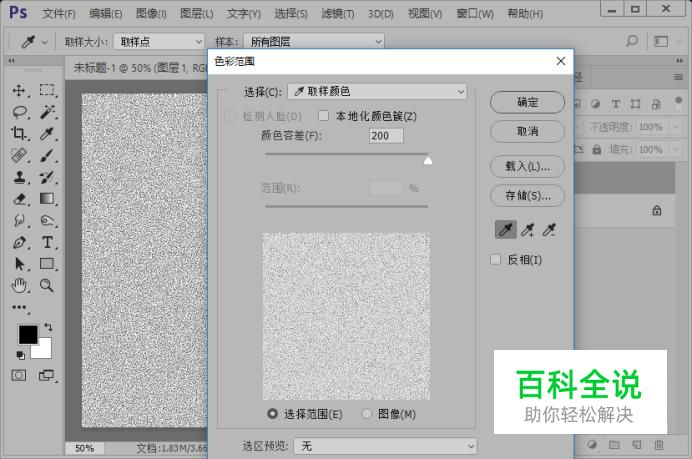Select the Hand tool
This screenshot has height=459, width=692.
click(x=19, y=286)
